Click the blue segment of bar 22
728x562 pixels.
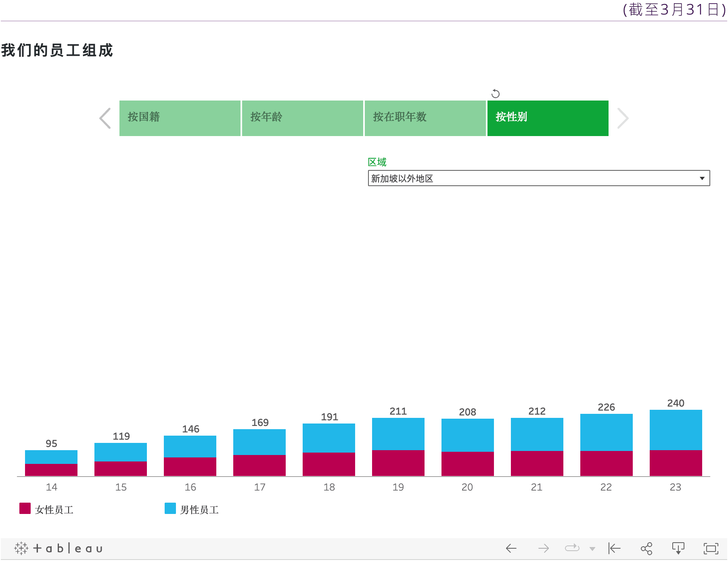[x=607, y=432]
